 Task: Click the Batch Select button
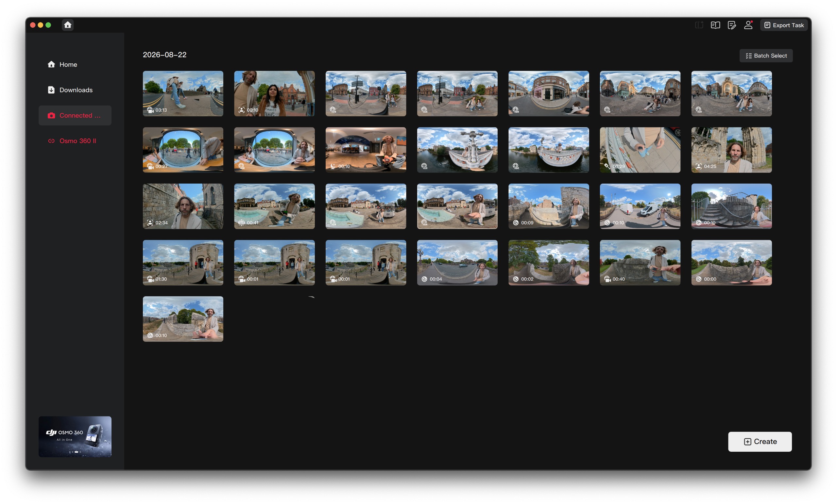pyautogui.click(x=766, y=56)
